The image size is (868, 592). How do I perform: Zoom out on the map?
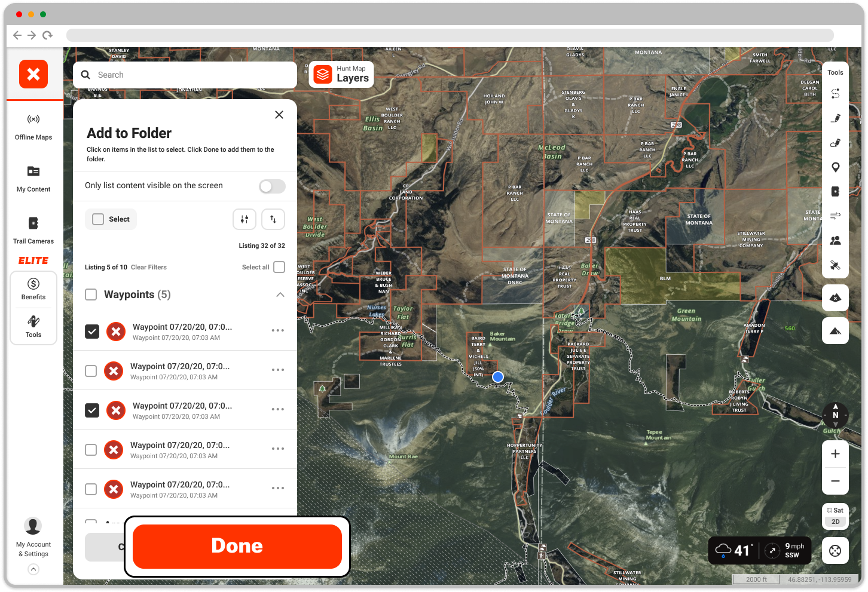click(x=835, y=481)
